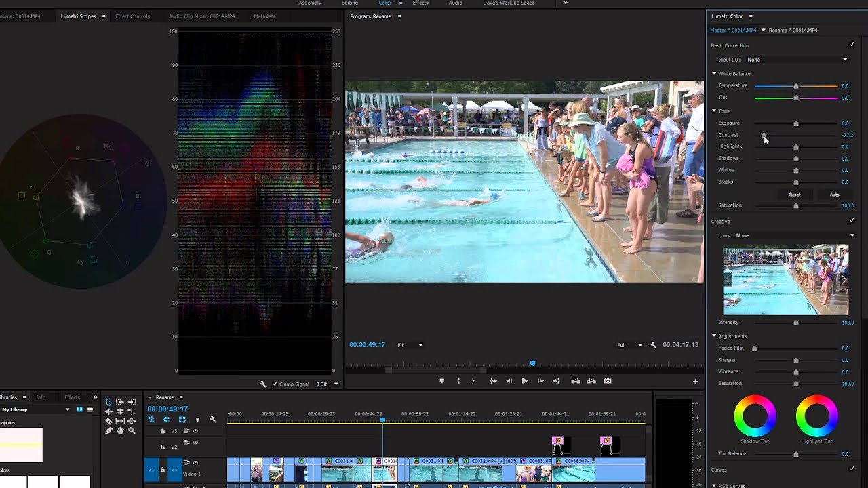Click Reset button under Tone
The width and height of the screenshot is (868, 488).
pyautogui.click(x=795, y=195)
